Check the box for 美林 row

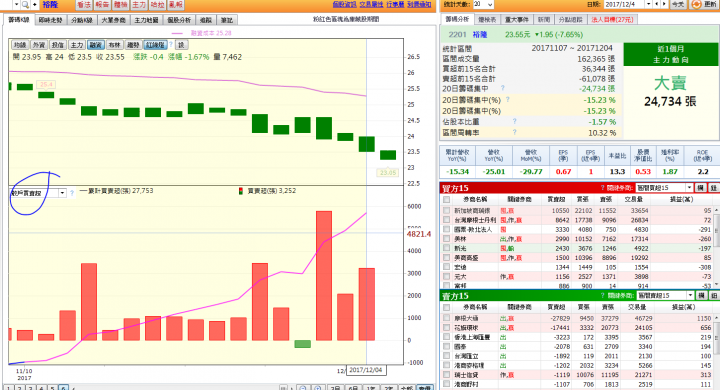[x=446, y=239]
